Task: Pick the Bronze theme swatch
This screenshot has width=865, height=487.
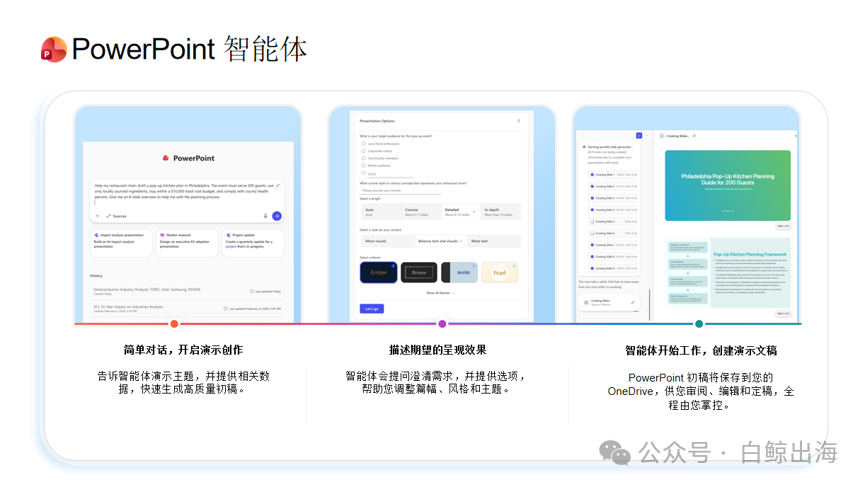Action: click(x=419, y=272)
